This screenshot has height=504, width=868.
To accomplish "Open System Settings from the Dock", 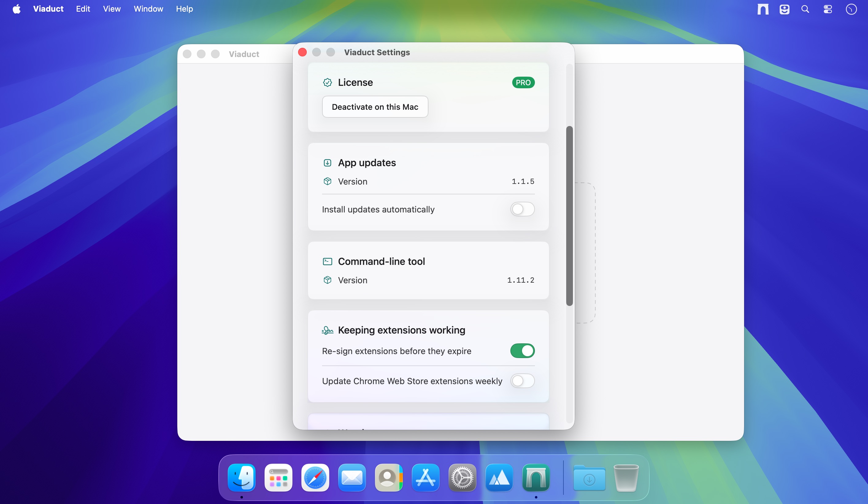I will 462,478.
